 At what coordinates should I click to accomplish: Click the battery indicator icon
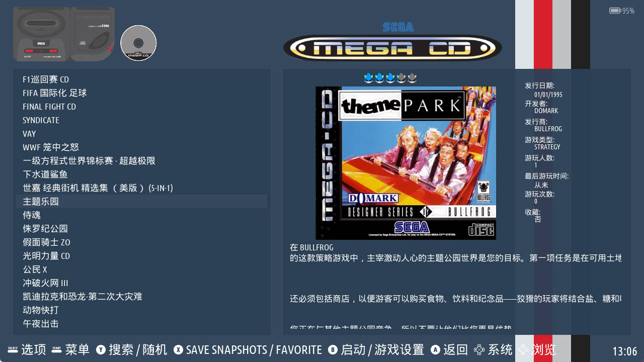click(615, 11)
